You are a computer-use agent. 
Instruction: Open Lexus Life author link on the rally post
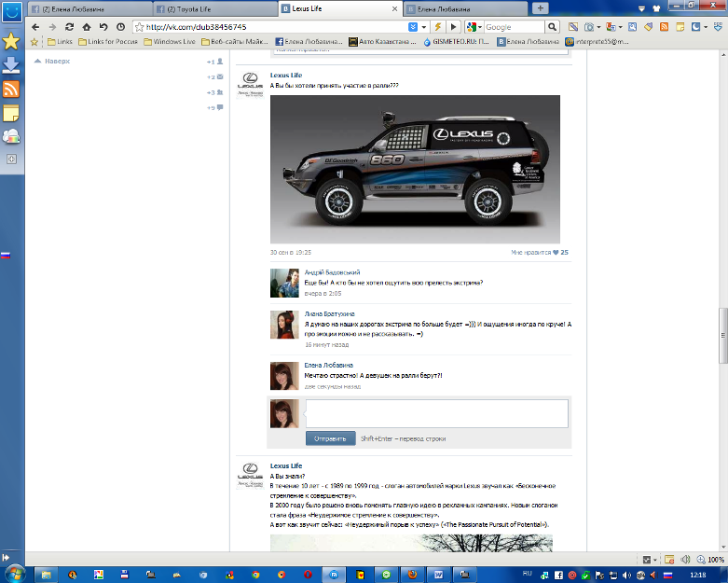(x=286, y=76)
